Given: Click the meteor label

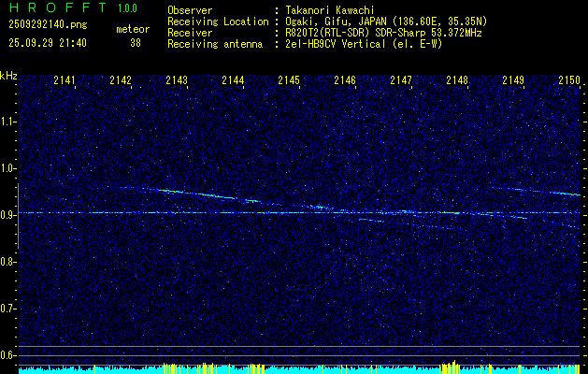Looking at the screenshot, I should [x=133, y=29].
